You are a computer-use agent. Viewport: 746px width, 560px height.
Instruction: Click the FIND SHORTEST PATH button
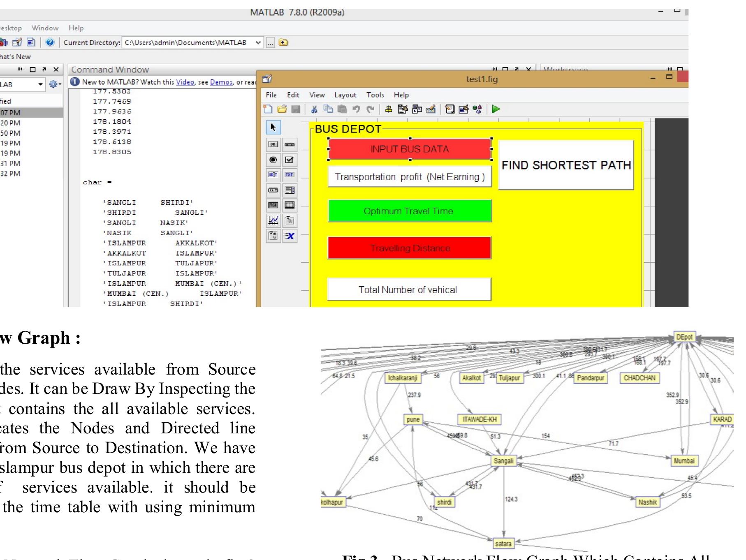[x=565, y=165]
